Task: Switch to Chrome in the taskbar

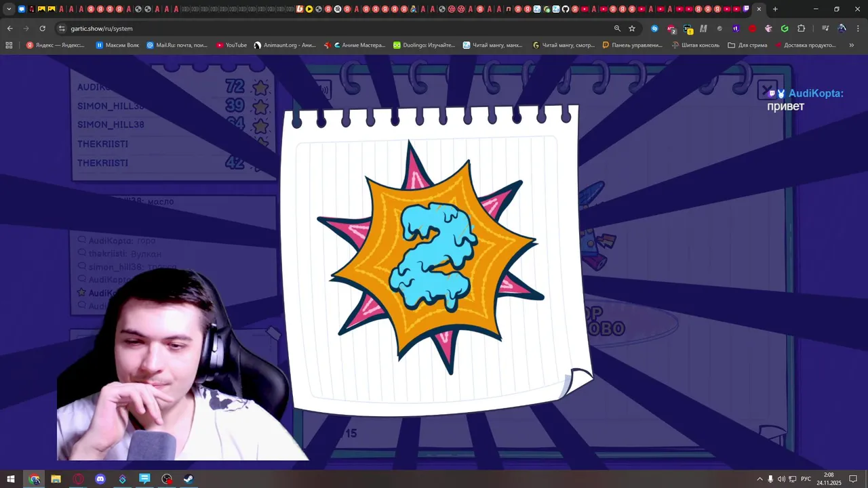Action: click(x=35, y=479)
